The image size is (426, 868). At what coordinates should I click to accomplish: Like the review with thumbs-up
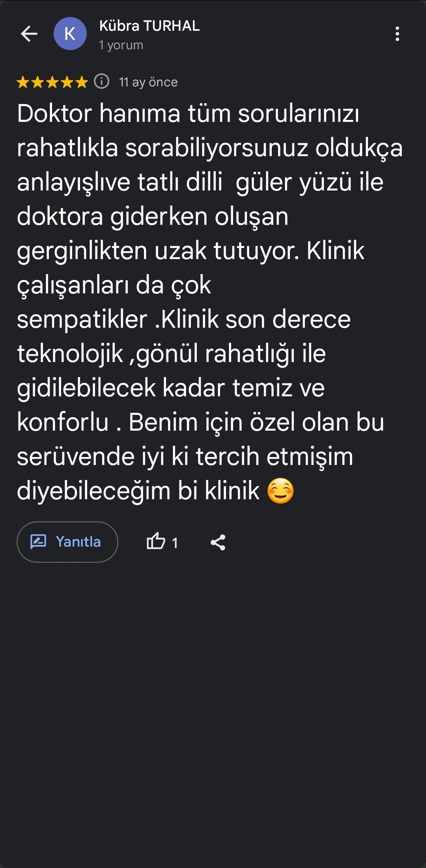point(156,541)
